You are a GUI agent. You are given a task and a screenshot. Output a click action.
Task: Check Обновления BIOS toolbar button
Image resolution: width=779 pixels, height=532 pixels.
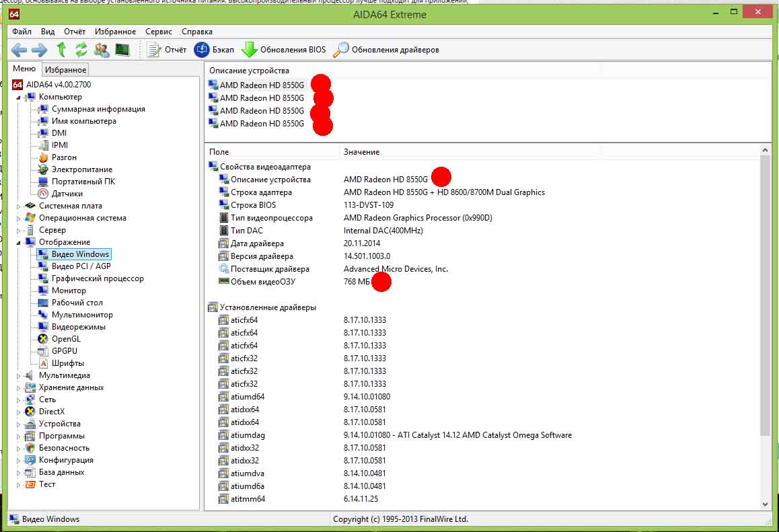[284, 50]
